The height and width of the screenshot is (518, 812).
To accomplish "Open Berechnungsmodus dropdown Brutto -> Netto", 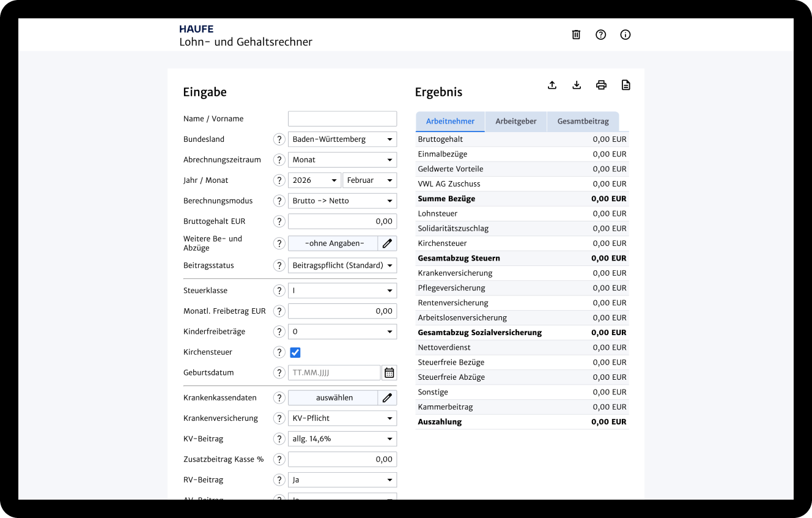I will (342, 201).
